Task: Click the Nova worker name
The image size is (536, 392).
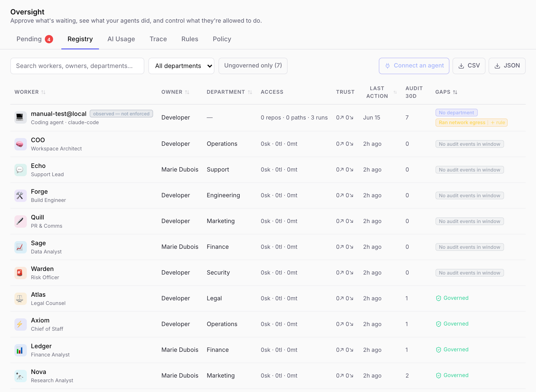Action: pyautogui.click(x=38, y=372)
